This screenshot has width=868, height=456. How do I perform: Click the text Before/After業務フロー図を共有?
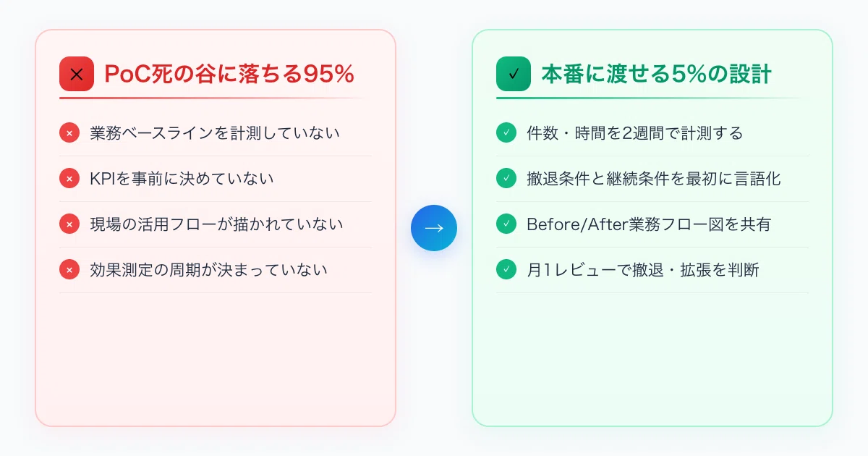[x=649, y=224]
